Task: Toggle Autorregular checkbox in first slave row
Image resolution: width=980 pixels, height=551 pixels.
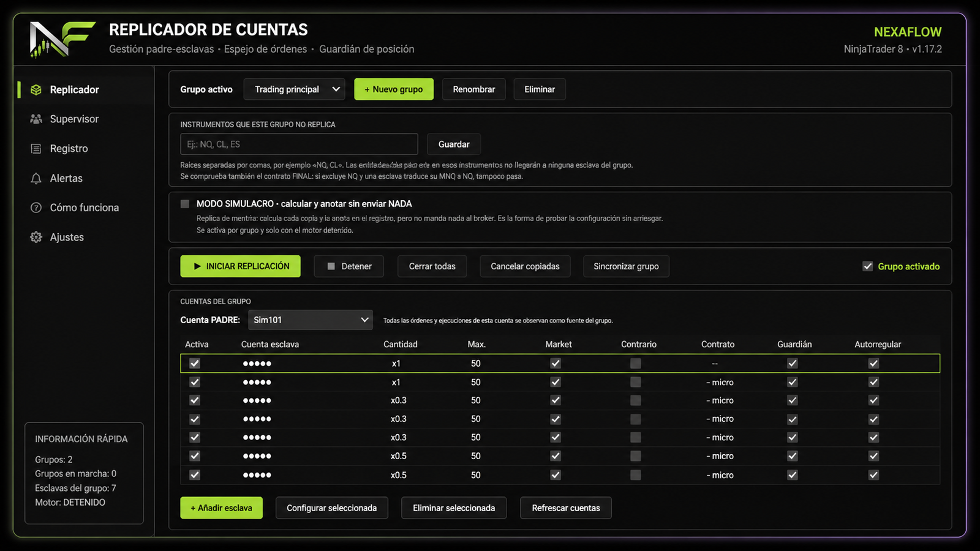Action: [x=874, y=363]
